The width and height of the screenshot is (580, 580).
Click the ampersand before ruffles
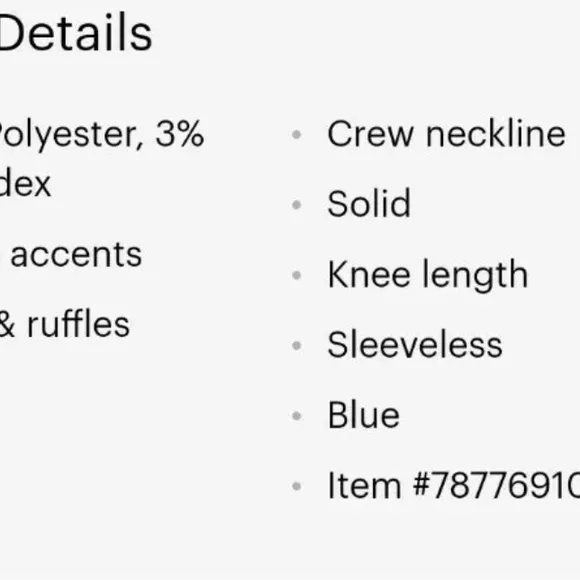coord(7,324)
